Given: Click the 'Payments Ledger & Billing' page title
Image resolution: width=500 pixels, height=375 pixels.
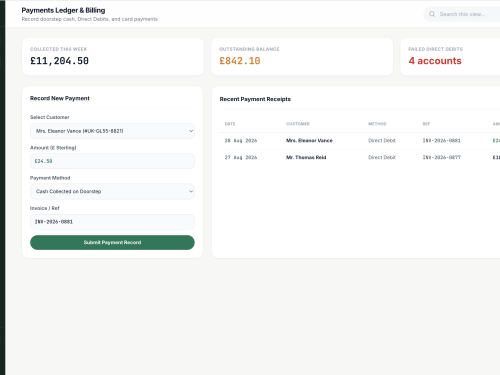Looking at the screenshot, I should [x=63, y=10].
